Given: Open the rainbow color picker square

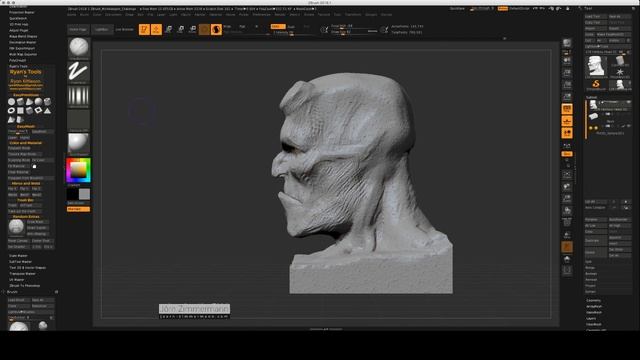Looking at the screenshot, I should [x=78, y=170].
